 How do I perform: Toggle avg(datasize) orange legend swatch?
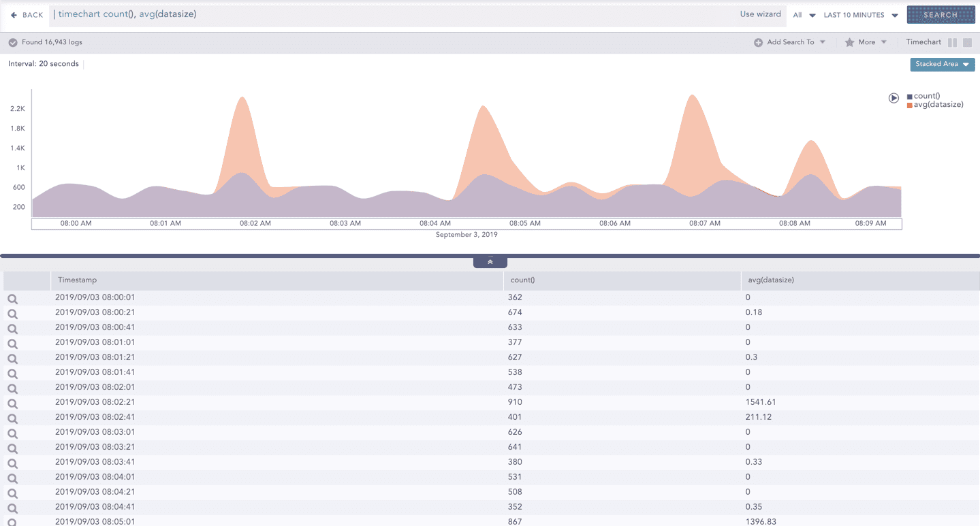click(x=910, y=105)
